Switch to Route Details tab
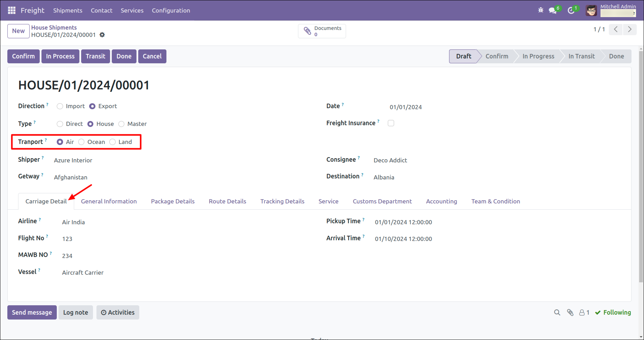This screenshot has width=644, height=340. [x=227, y=201]
